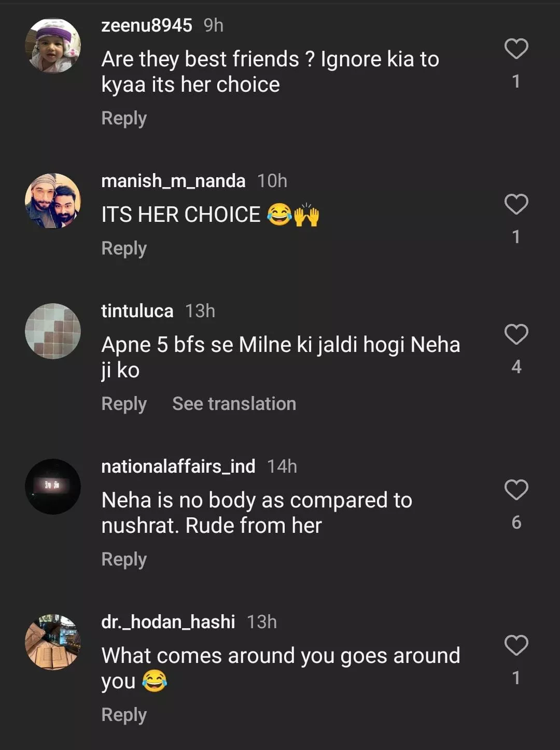Tap heart on manish_m_nanda's comment
The height and width of the screenshot is (750, 560).
[x=516, y=205]
